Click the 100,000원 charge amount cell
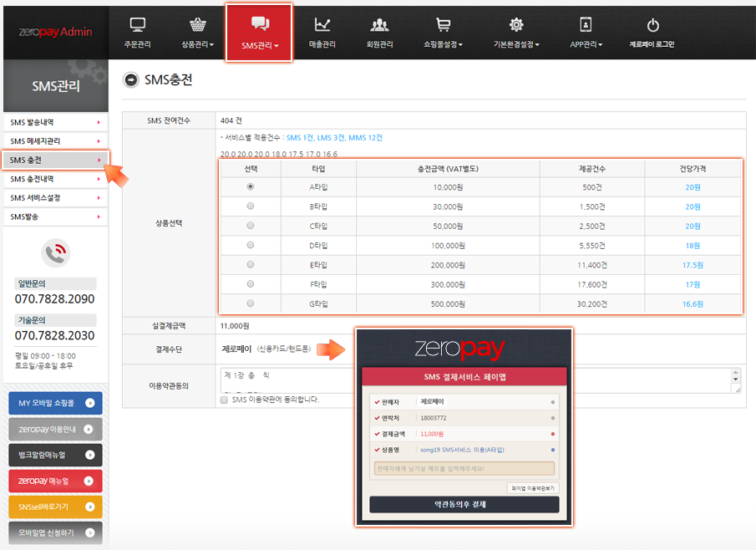Viewport: 756px width, 550px height. point(448,246)
